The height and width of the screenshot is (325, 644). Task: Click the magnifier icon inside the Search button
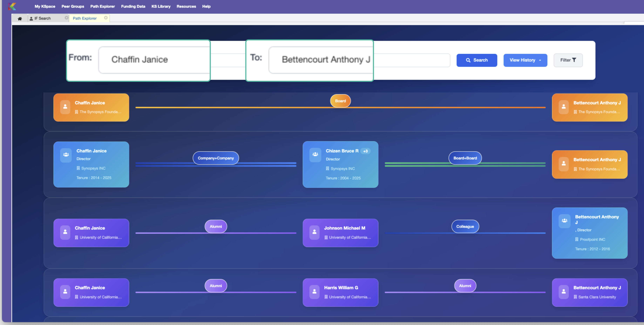click(x=468, y=60)
